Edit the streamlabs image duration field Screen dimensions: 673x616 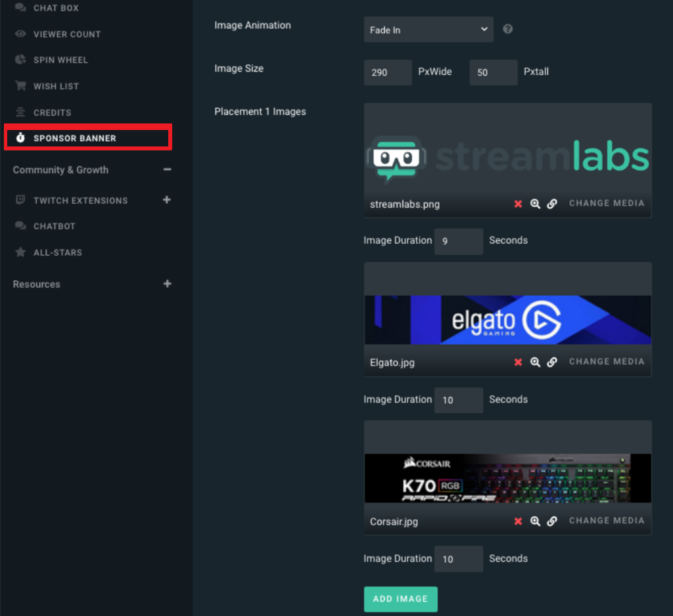[x=458, y=241]
